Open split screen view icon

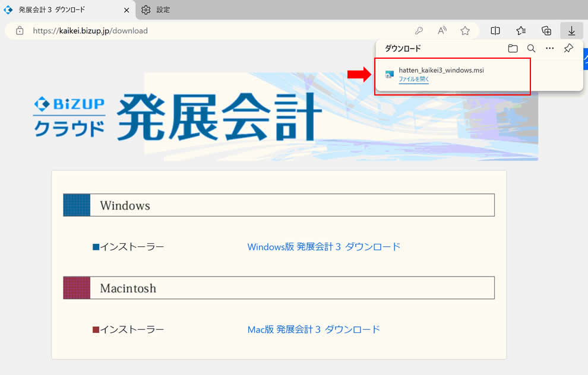[x=495, y=31]
